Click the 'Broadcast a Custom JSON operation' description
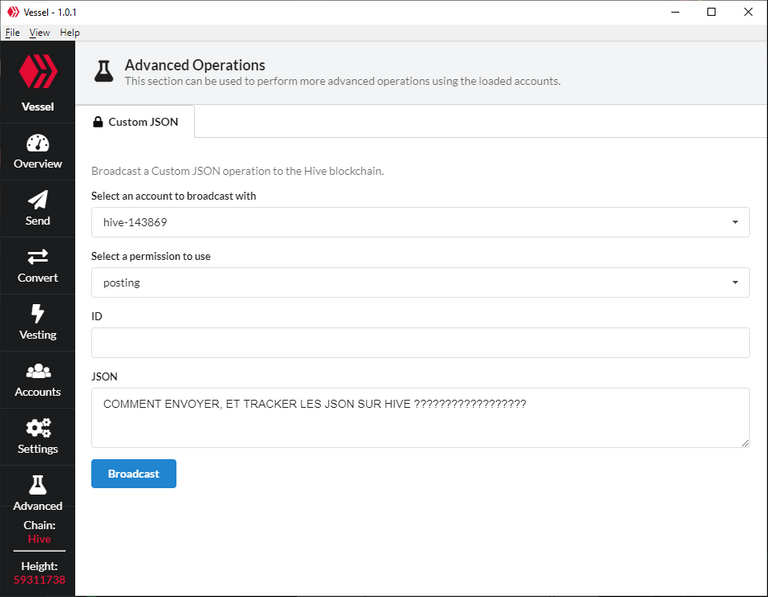Screen dimensions: 768x597 click(x=238, y=171)
